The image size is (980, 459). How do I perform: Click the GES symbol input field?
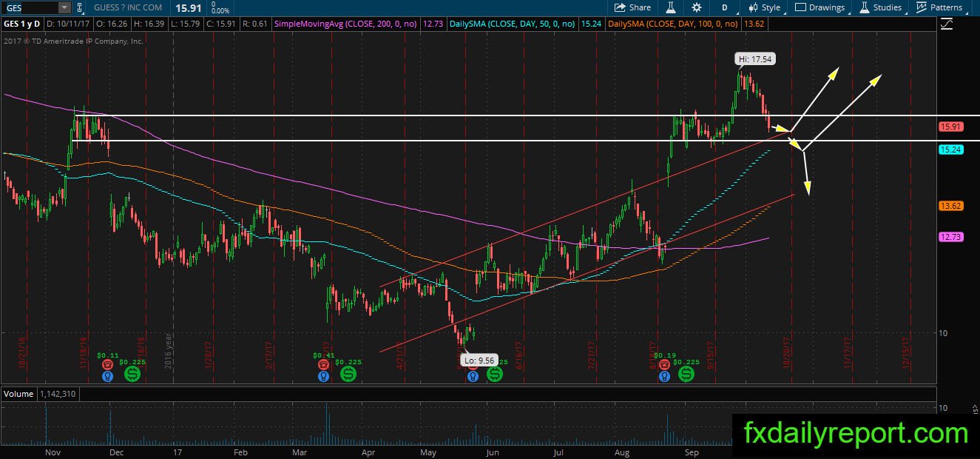pos(28,7)
